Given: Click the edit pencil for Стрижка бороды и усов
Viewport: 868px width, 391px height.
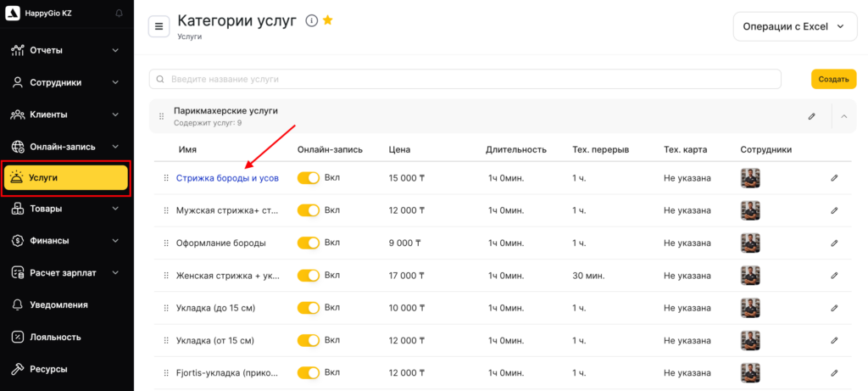Looking at the screenshot, I should point(834,178).
